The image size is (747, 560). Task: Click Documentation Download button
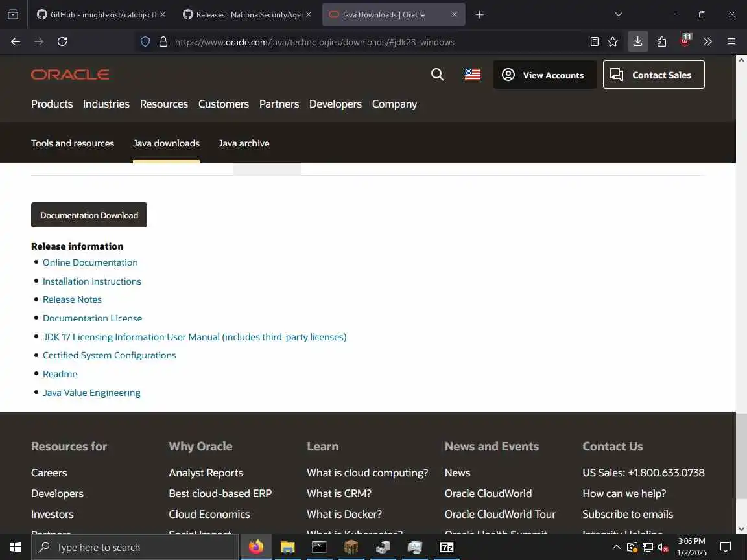(89, 215)
